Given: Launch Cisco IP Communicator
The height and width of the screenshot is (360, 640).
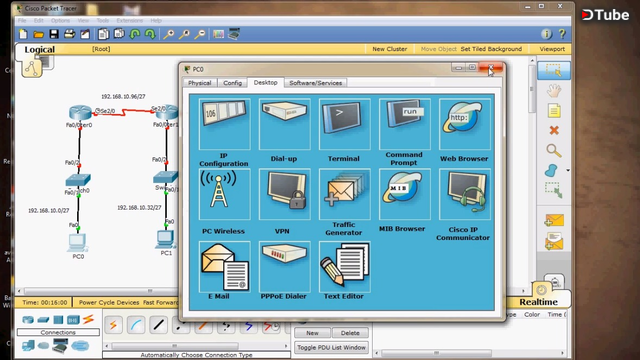Looking at the screenshot, I should [x=464, y=194].
